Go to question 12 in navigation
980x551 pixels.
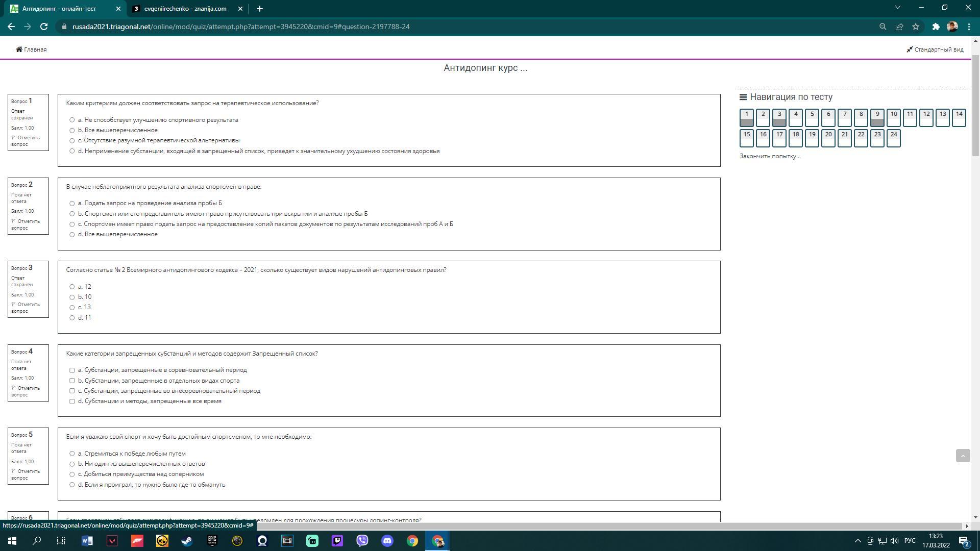point(926,117)
